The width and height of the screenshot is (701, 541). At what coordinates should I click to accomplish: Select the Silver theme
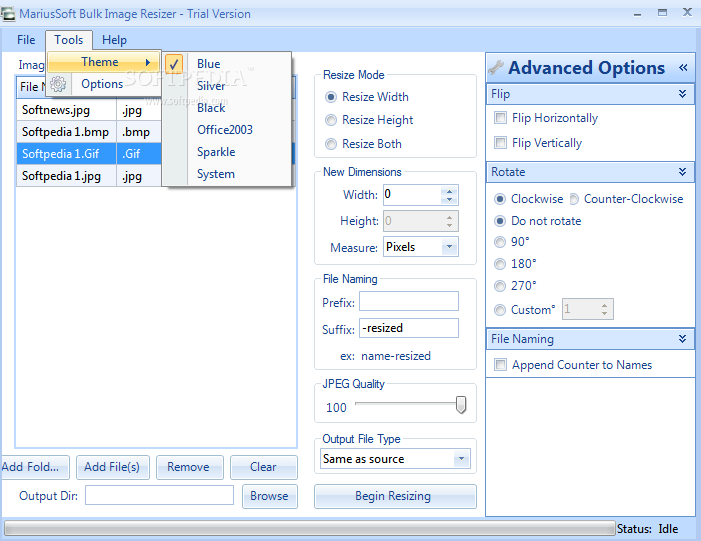211,86
